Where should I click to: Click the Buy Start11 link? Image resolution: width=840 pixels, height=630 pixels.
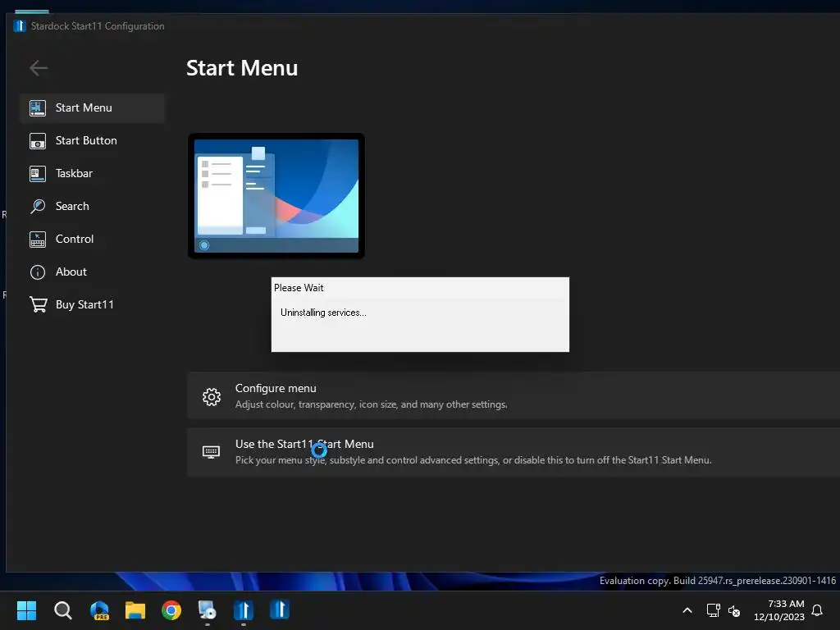92,305
